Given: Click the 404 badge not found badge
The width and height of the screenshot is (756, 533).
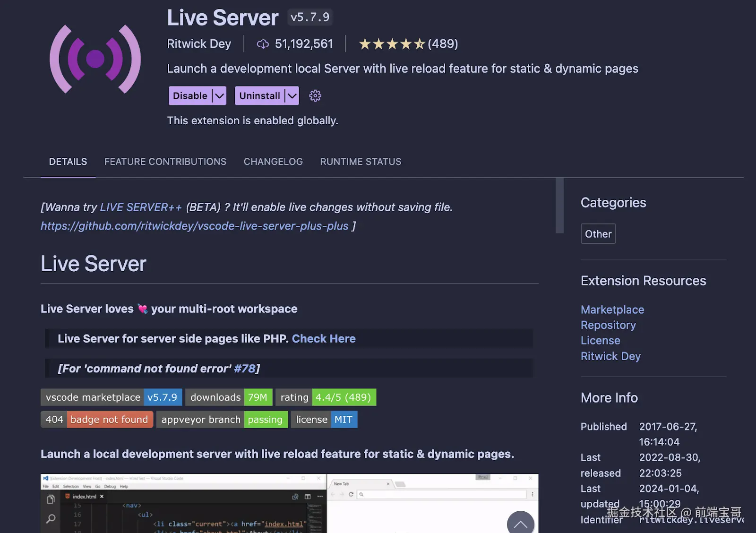Looking at the screenshot, I should click(97, 420).
